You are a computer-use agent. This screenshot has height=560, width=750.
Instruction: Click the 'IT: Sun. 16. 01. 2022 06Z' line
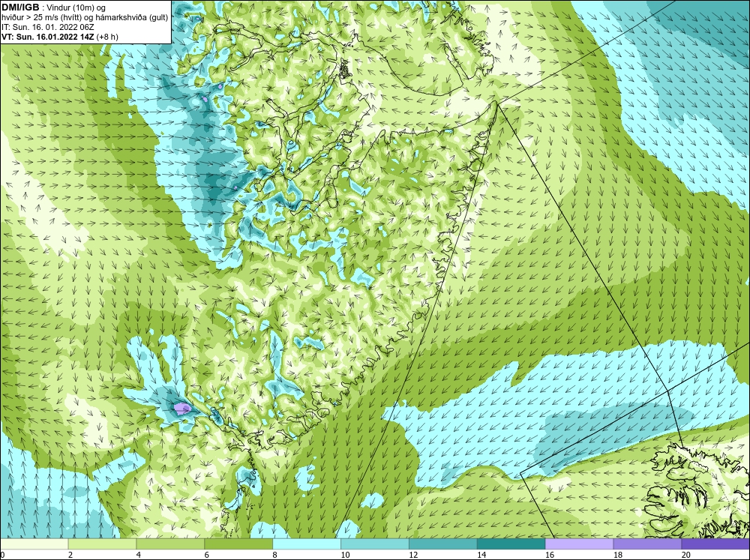point(48,27)
